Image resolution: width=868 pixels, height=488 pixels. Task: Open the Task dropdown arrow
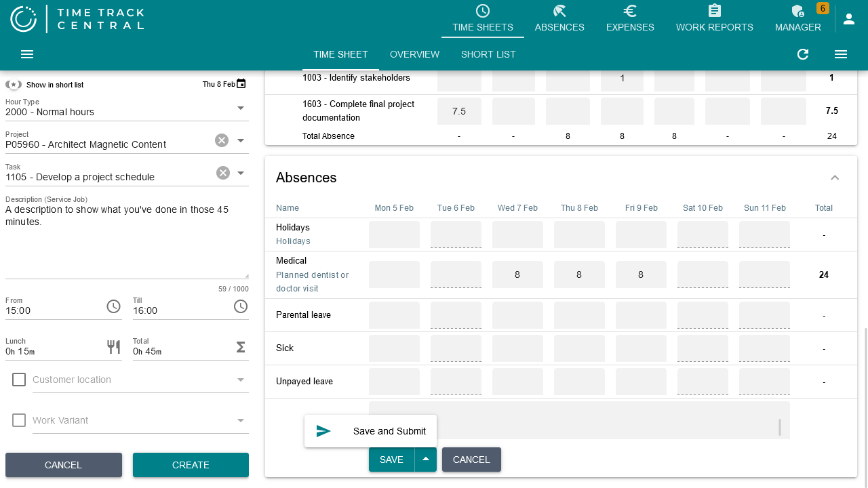[241, 173]
